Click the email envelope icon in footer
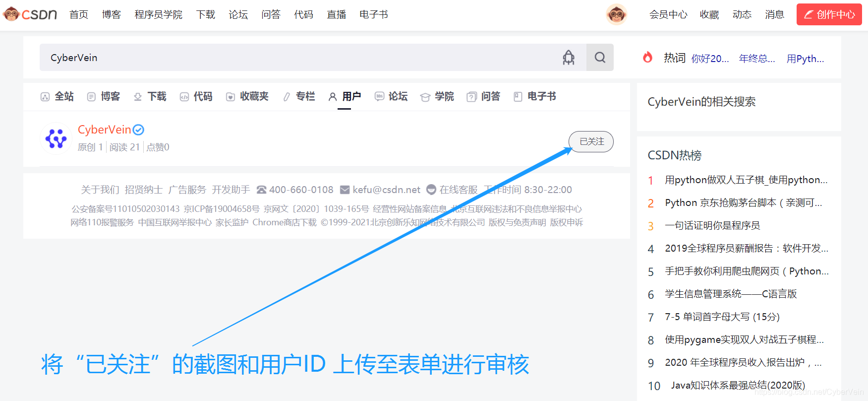Viewport: 868px width, 401px height. pyautogui.click(x=345, y=190)
